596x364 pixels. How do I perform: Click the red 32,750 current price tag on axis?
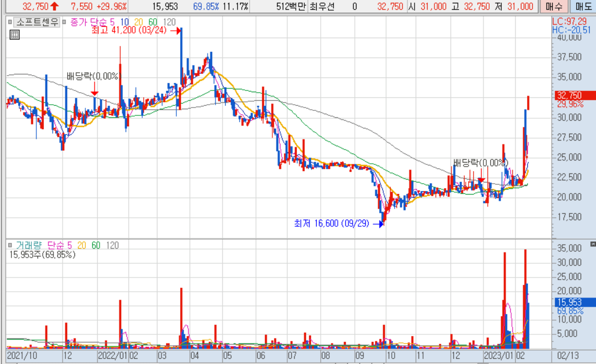tap(576, 96)
